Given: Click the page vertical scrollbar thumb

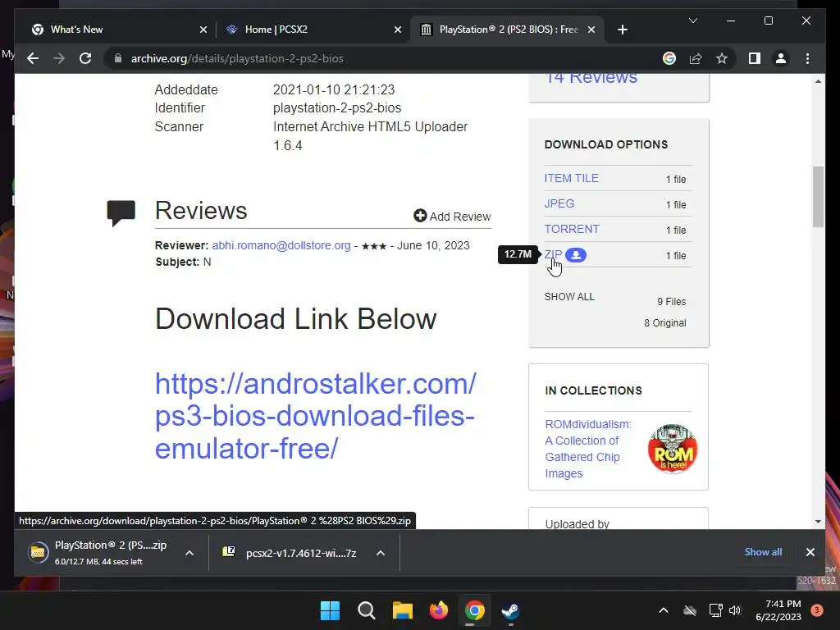Looking at the screenshot, I should click(x=818, y=197).
